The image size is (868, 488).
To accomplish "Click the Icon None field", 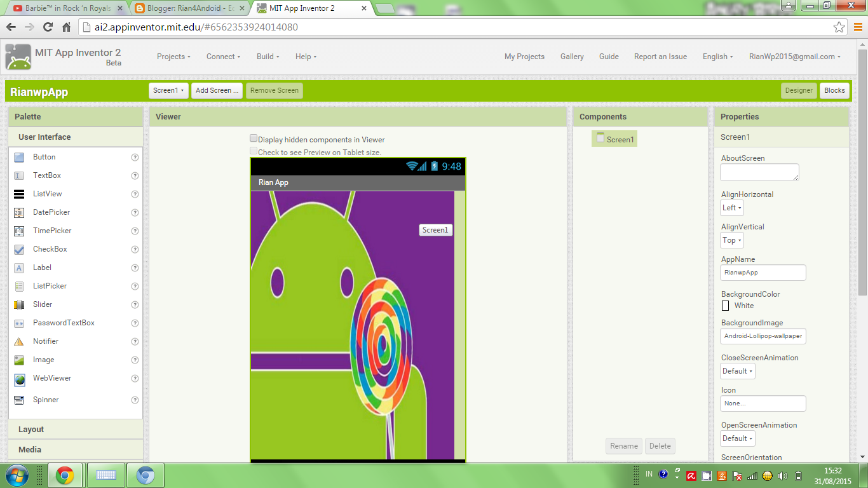I will [x=763, y=403].
